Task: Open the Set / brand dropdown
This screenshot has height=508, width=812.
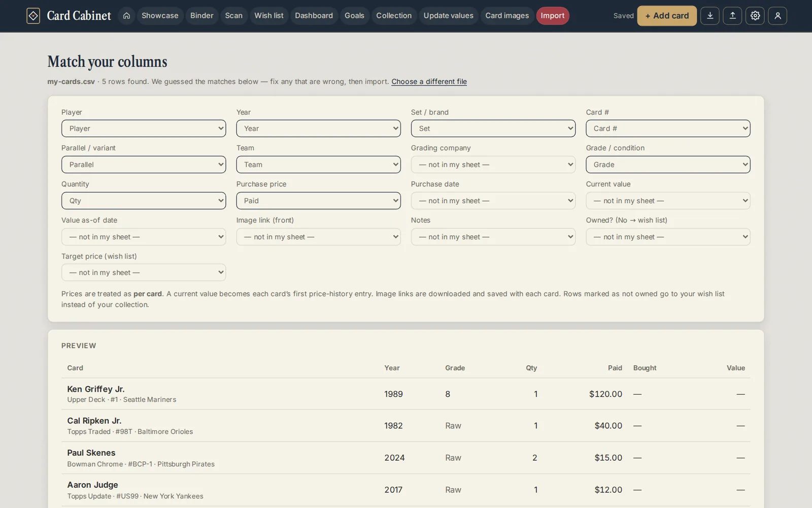Action: [493, 129]
